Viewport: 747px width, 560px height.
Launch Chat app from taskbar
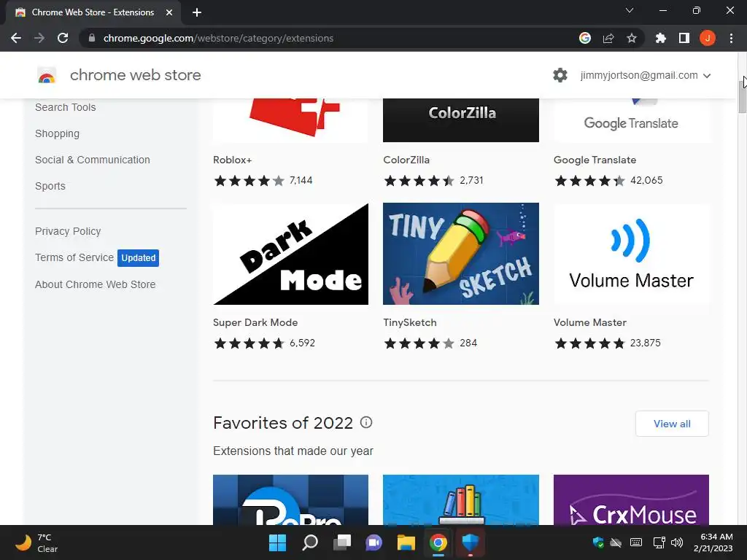374,542
